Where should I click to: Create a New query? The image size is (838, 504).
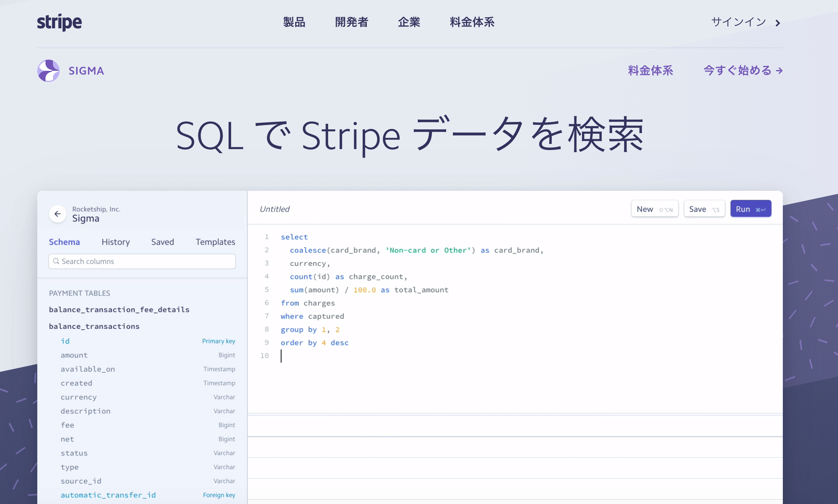tap(654, 209)
